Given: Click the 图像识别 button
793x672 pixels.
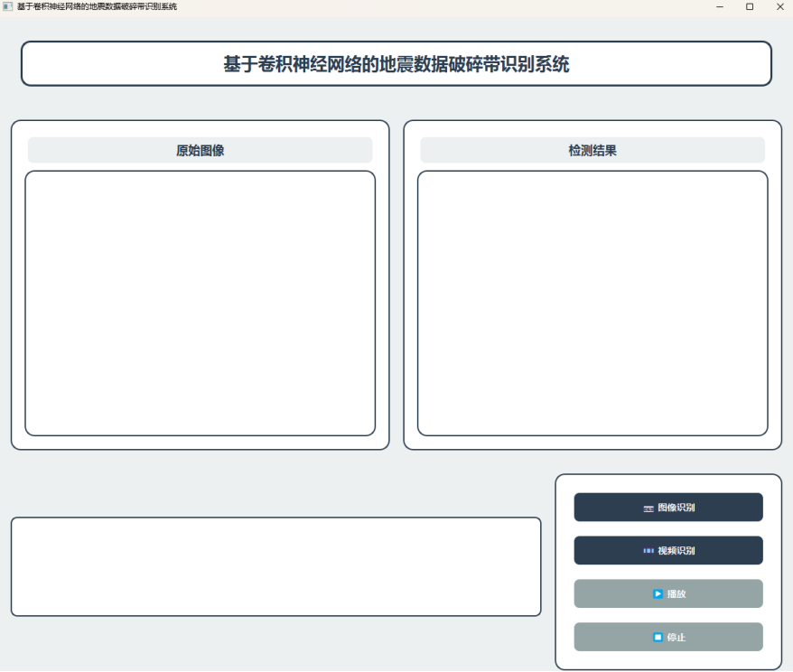Looking at the screenshot, I should pyautogui.click(x=668, y=507).
